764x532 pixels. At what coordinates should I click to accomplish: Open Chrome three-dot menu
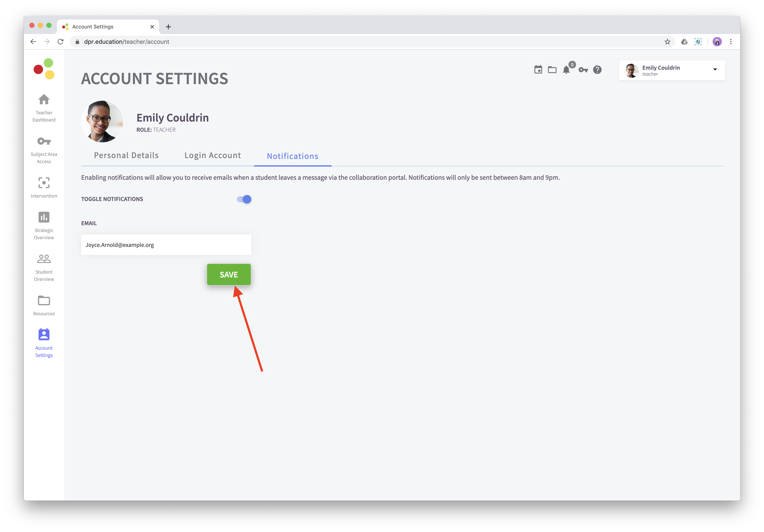[731, 42]
